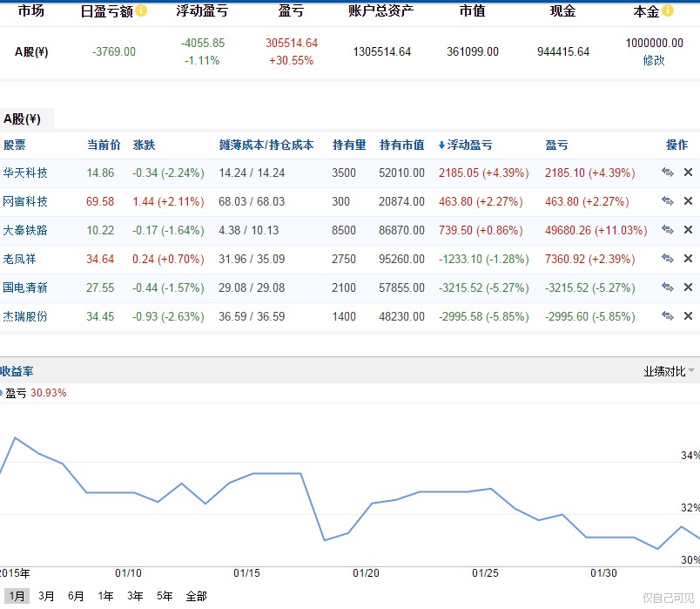The height and width of the screenshot is (609, 700).
Task: Delete the 杰瑞股份 row with X
Action: tap(688, 316)
